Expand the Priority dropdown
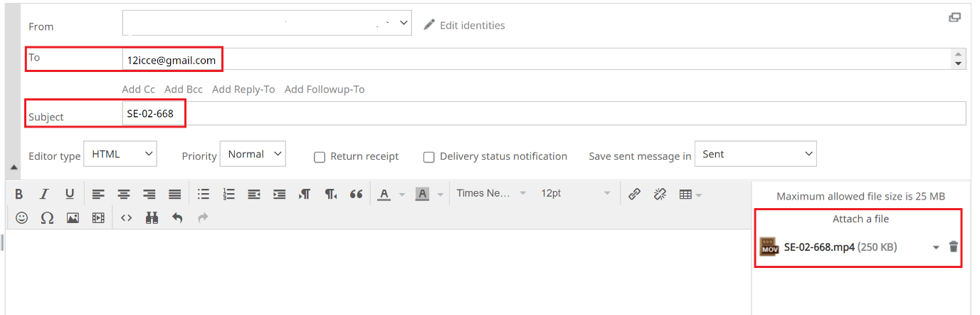 [253, 154]
